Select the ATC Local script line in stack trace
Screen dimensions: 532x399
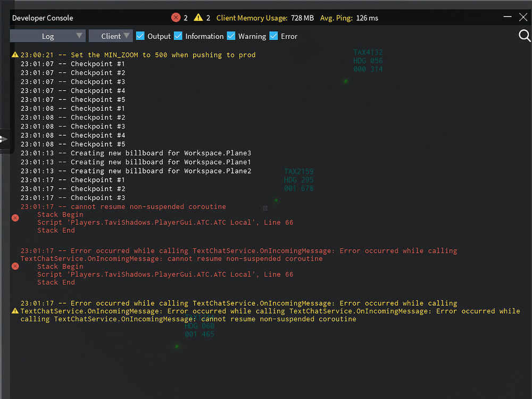tap(164, 222)
